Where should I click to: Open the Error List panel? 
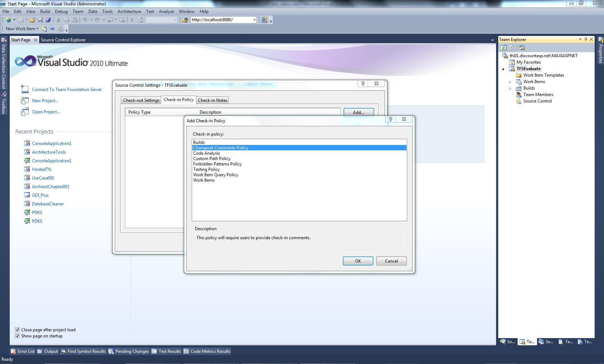pyautogui.click(x=23, y=351)
